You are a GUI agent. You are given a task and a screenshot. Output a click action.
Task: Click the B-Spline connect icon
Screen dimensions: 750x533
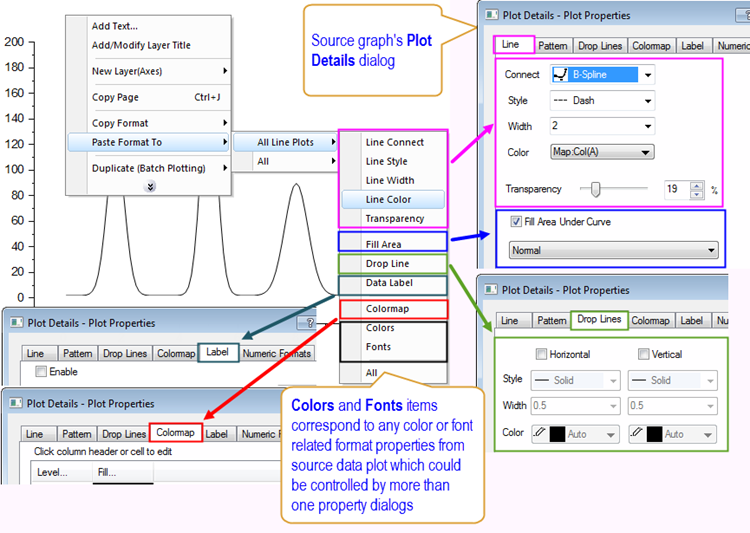[x=560, y=75]
